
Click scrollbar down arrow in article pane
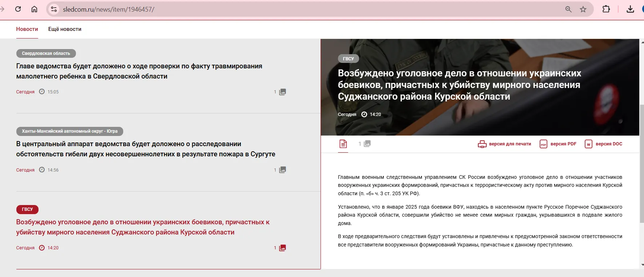[642, 265]
